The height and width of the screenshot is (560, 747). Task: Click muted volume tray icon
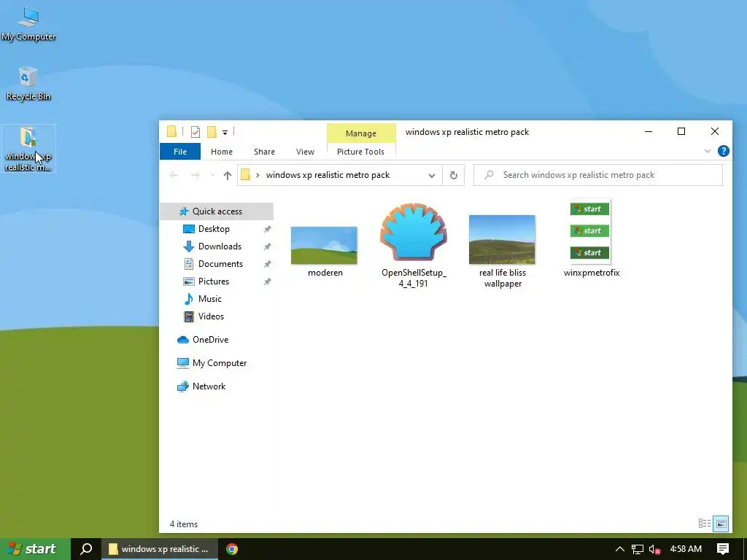click(x=654, y=550)
